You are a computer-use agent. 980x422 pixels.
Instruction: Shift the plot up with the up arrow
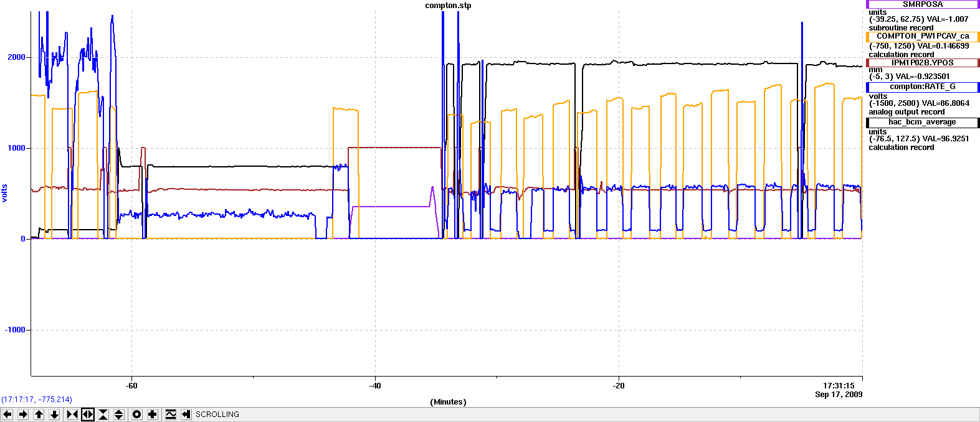coord(39,415)
